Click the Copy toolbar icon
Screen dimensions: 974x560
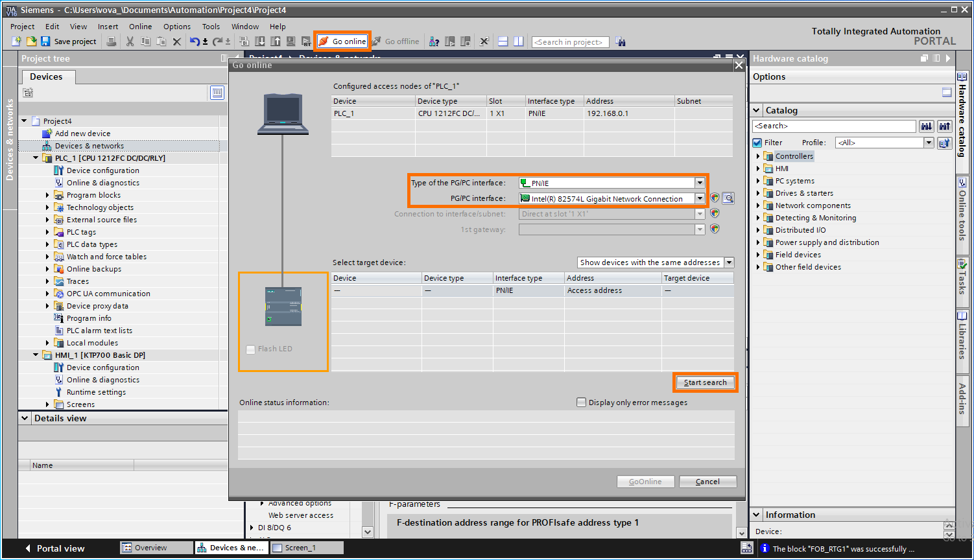145,41
